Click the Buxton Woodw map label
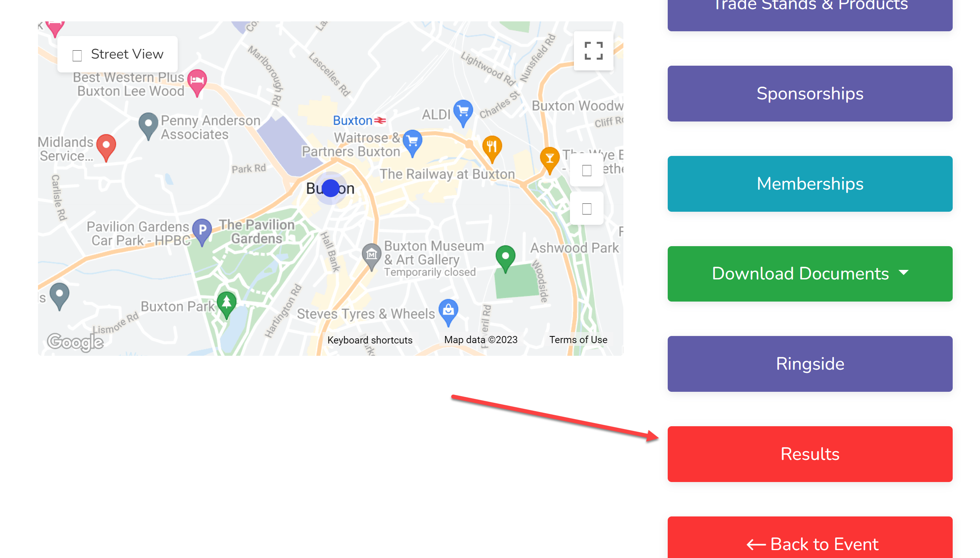 click(x=577, y=106)
